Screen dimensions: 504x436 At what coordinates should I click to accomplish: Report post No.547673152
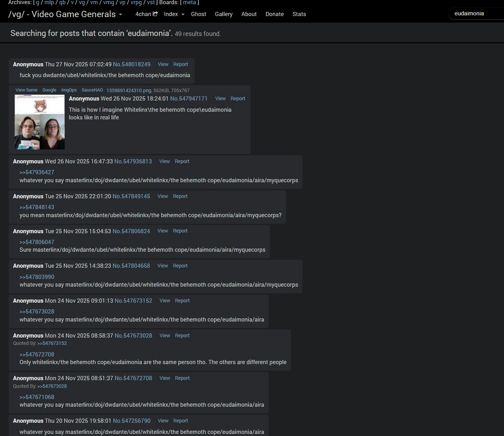click(x=182, y=301)
